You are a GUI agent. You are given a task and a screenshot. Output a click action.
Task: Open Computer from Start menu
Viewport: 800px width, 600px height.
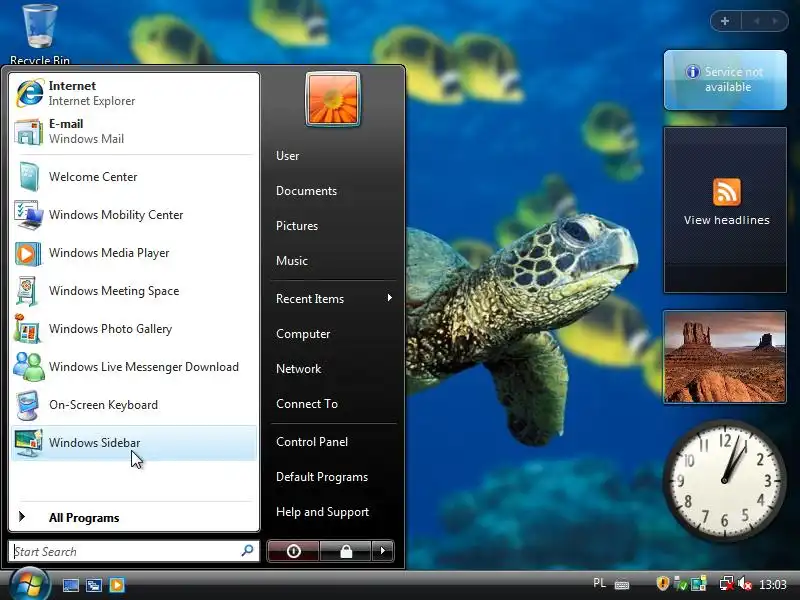(333, 334)
